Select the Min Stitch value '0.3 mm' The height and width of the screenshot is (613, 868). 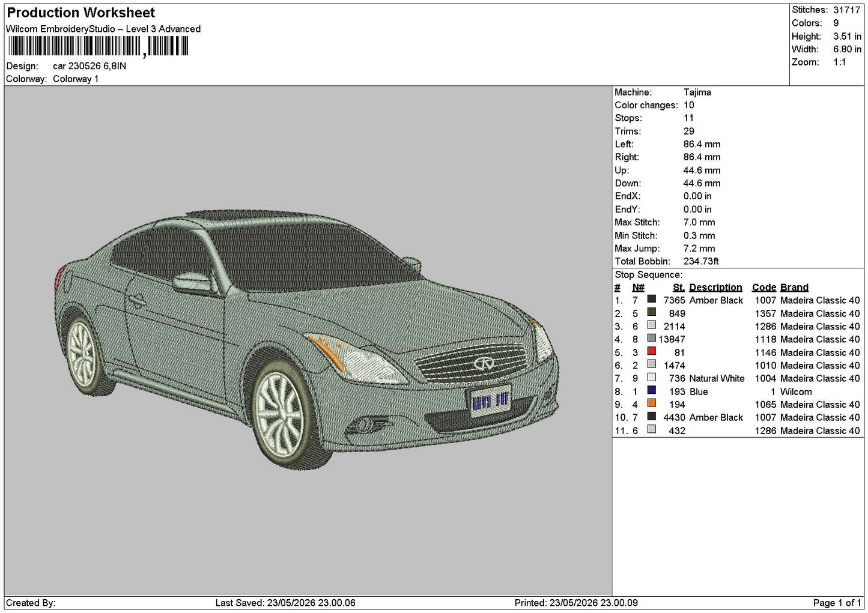coord(699,236)
